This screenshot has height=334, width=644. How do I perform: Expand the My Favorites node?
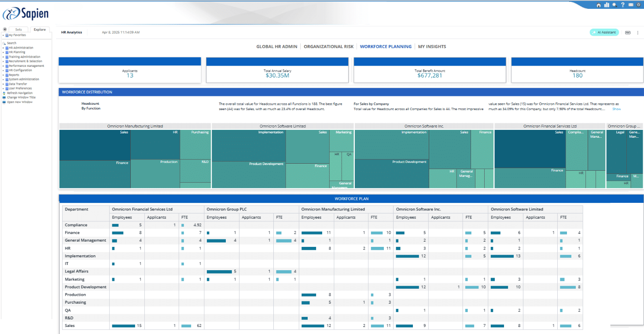3,35
